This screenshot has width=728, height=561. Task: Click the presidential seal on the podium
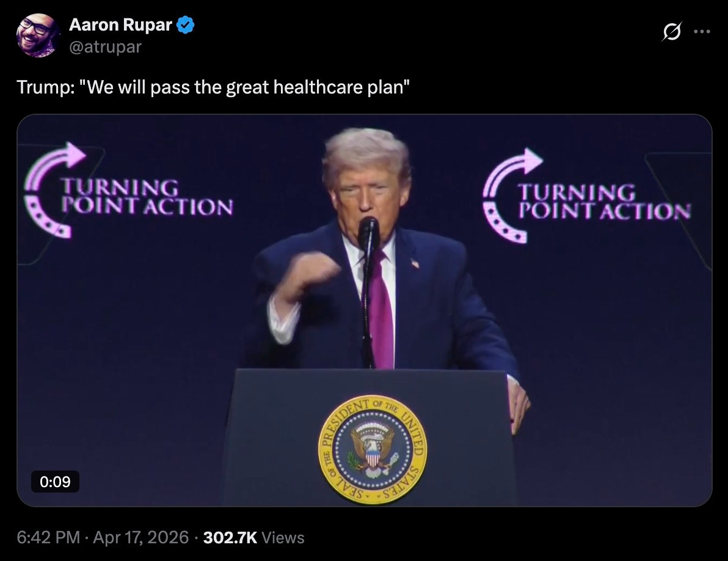(373, 450)
